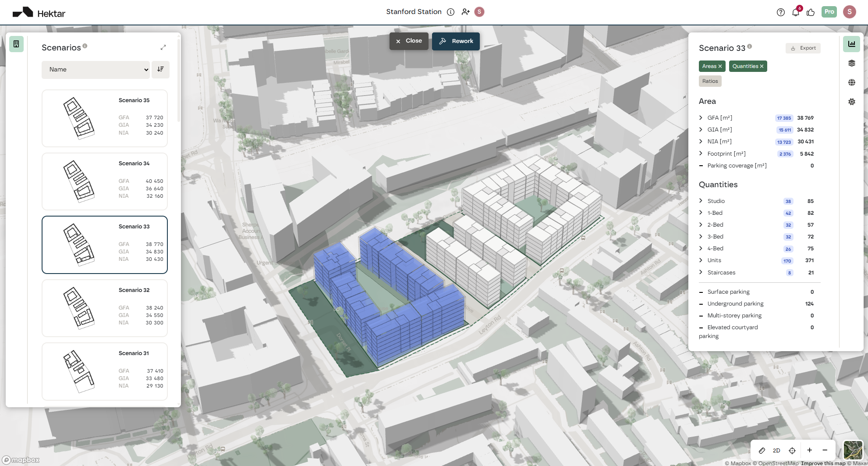
Task: Open the buildings panel tab
Action: coord(16,44)
